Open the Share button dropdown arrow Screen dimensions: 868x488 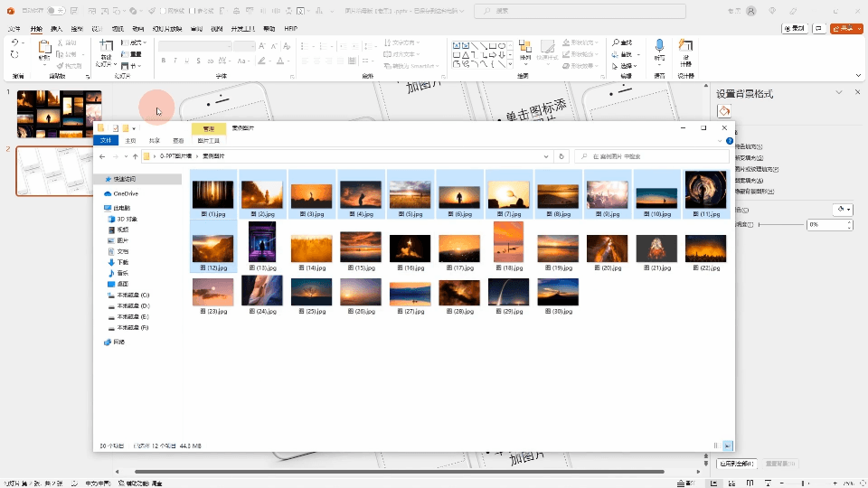(859, 28)
